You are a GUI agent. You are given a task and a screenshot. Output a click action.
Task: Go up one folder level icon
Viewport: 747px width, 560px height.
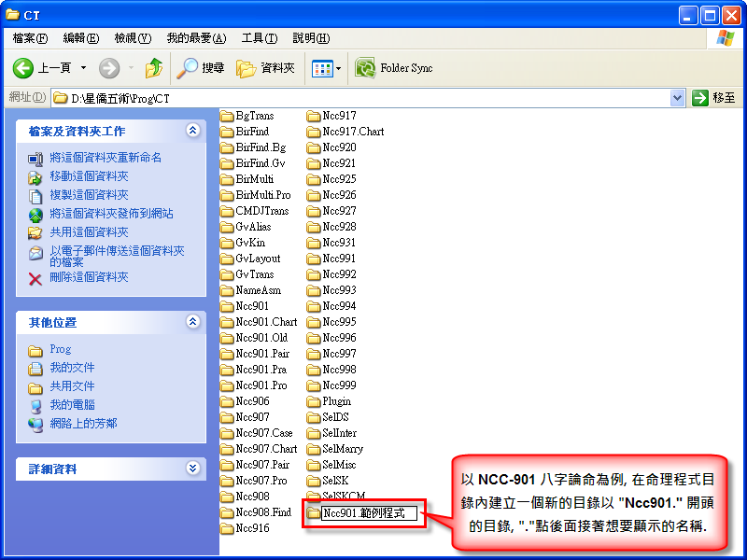tap(154, 68)
